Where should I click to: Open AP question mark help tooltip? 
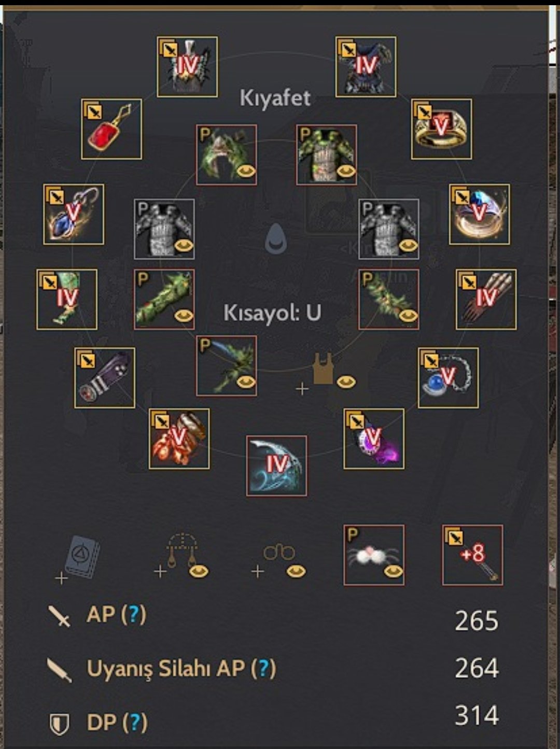[x=134, y=614]
